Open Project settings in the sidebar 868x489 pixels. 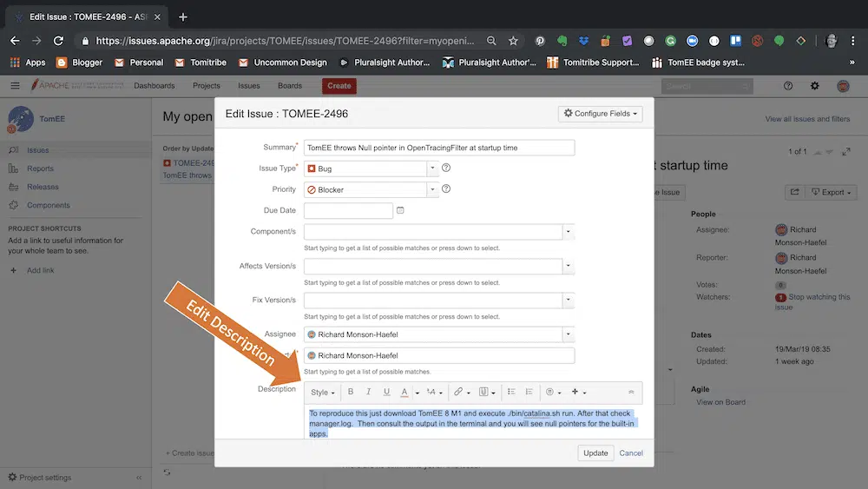(x=40, y=478)
